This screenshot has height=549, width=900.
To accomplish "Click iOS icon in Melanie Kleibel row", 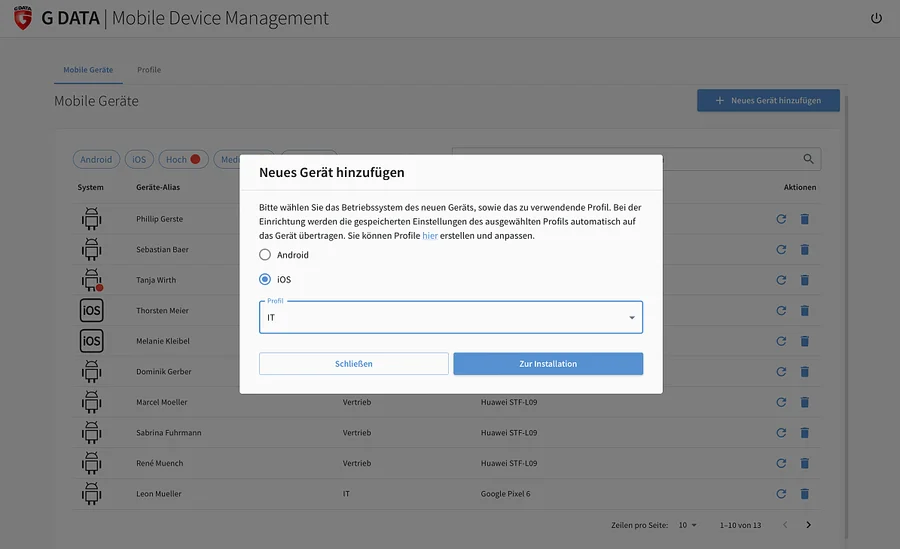I will pos(91,341).
